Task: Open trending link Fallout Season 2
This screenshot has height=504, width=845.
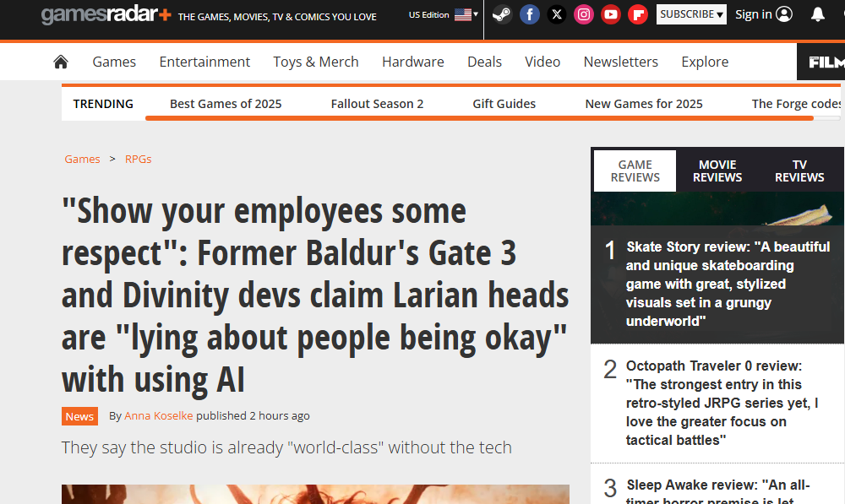Action: [x=377, y=103]
